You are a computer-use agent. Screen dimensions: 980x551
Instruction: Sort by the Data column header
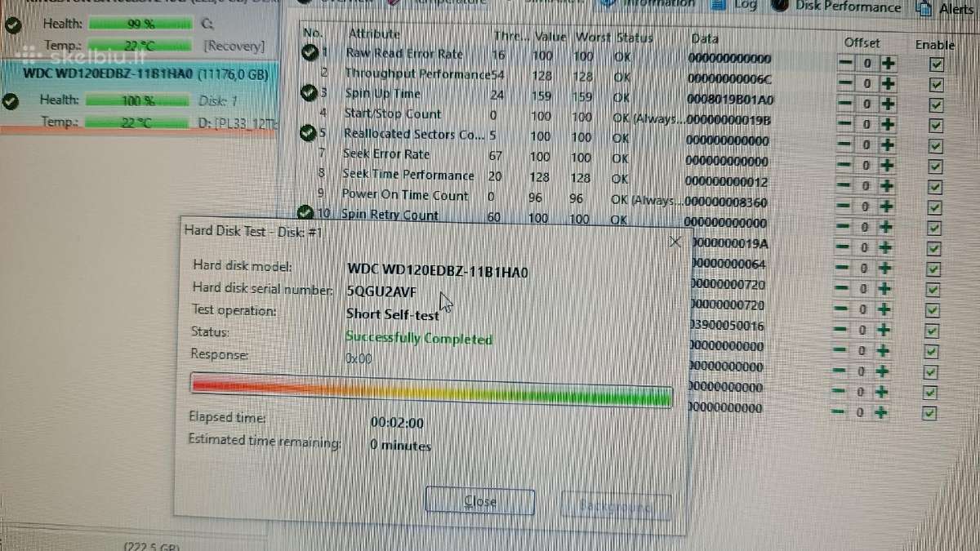(705, 38)
